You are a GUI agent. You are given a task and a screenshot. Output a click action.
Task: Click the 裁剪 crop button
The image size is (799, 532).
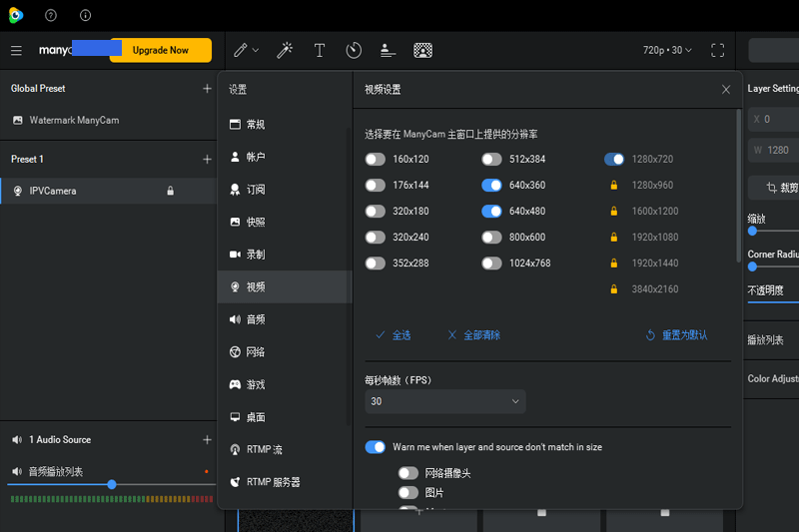coord(781,188)
